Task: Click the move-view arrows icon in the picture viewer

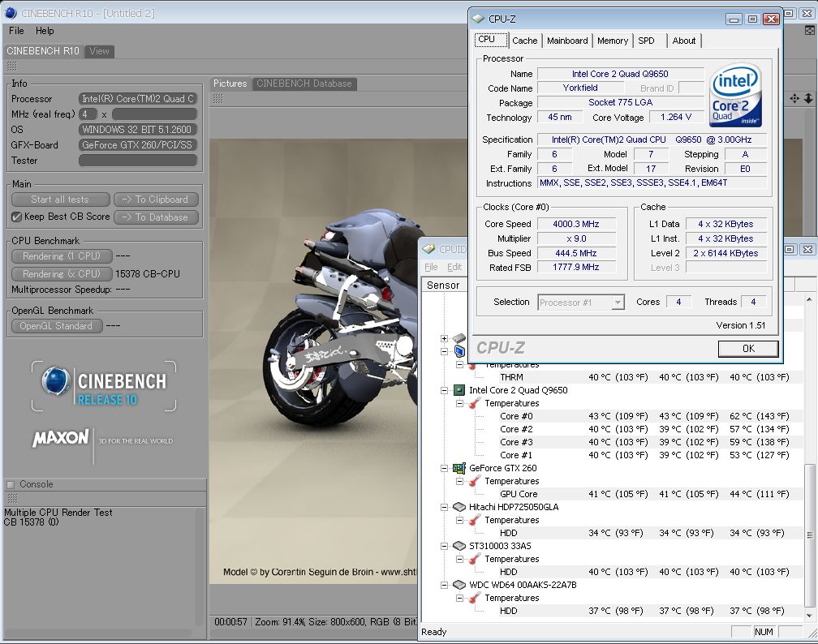Action: [794, 98]
